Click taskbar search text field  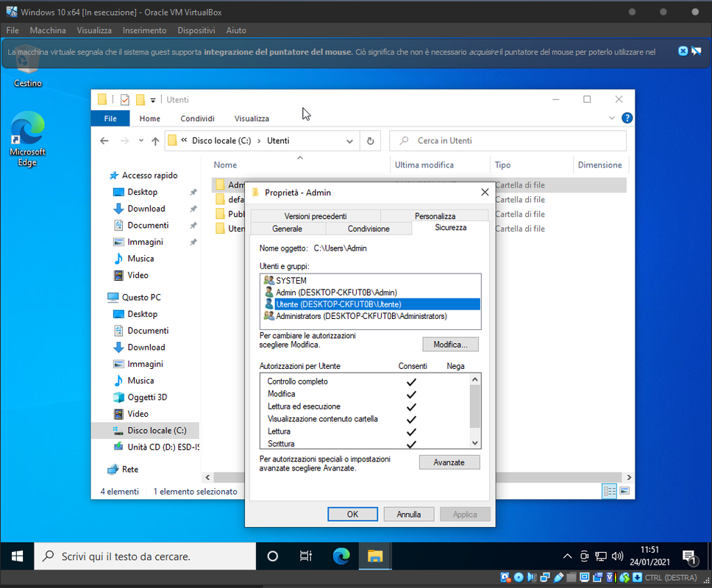[x=146, y=556]
